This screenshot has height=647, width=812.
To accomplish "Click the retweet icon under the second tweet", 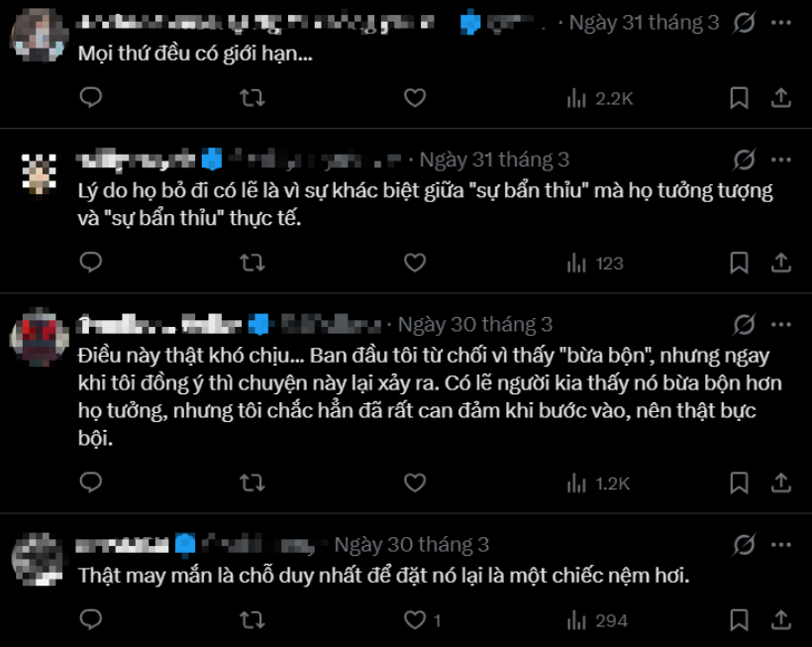I will point(251,262).
